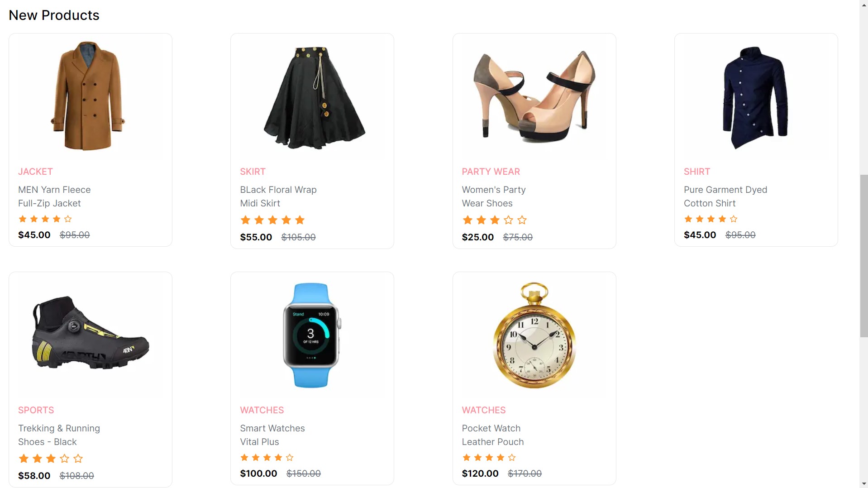Open the Pure Garment Dyed Cotton Shirt title

[725, 196]
